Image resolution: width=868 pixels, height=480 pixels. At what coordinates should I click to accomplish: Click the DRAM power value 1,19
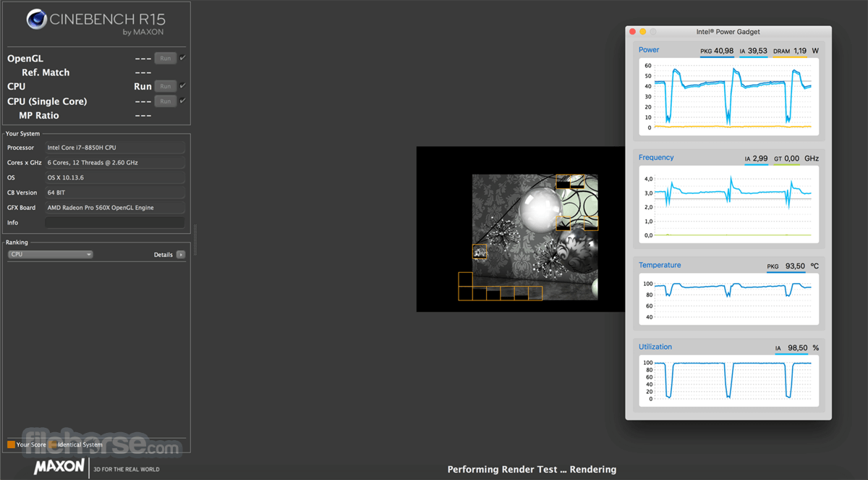tap(799, 51)
